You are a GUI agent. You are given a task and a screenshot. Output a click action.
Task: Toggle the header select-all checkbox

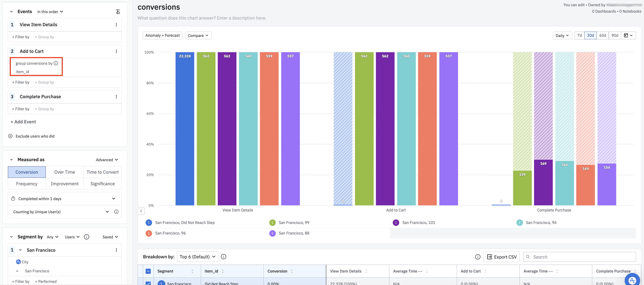click(x=148, y=271)
